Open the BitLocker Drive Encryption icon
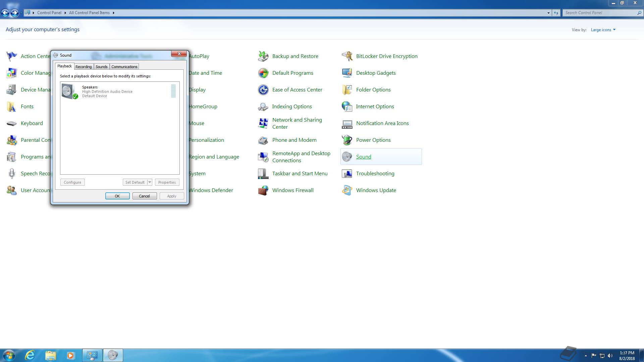 tap(347, 56)
